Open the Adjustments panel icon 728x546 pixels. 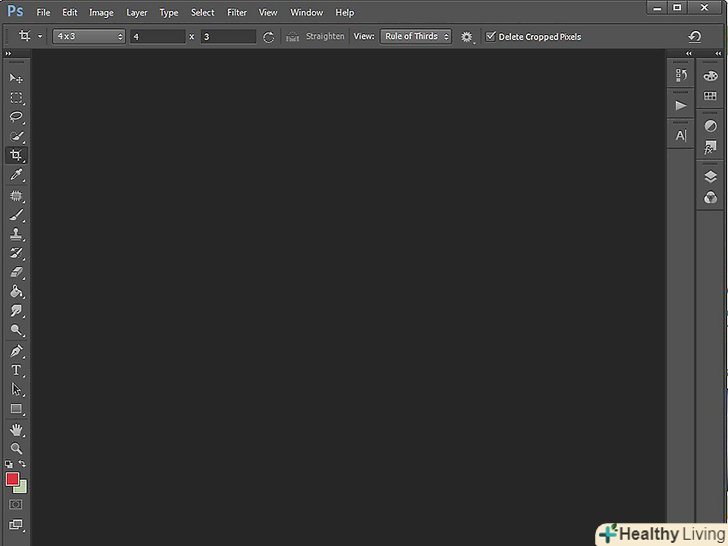[x=710, y=126]
